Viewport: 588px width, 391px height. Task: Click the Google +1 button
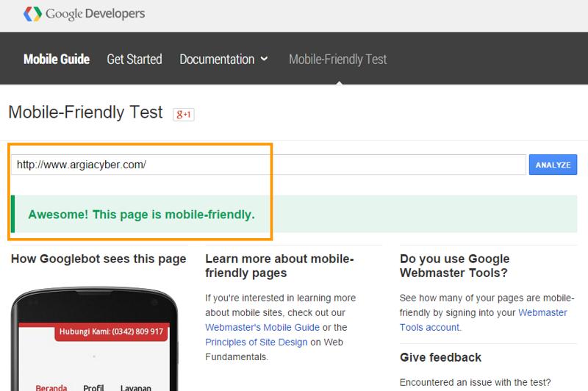coord(183,114)
